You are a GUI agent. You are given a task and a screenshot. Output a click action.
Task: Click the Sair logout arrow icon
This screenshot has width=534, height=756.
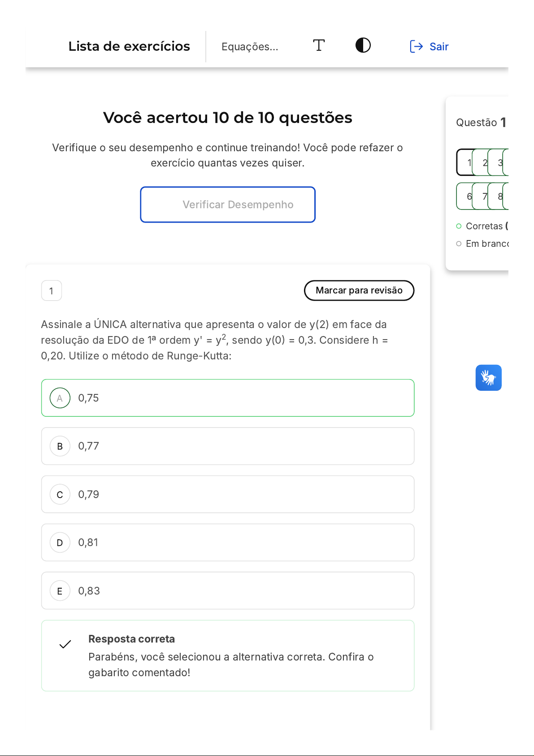[416, 46]
